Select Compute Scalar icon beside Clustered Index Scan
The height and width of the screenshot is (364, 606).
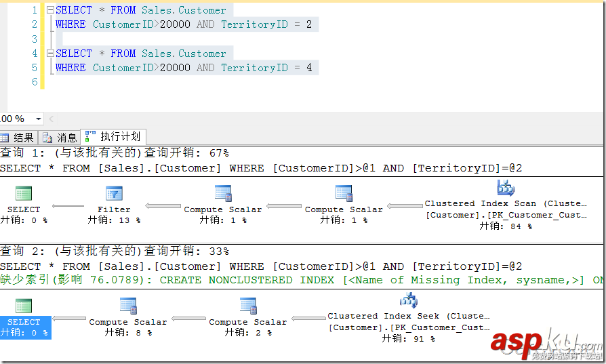[344, 194]
